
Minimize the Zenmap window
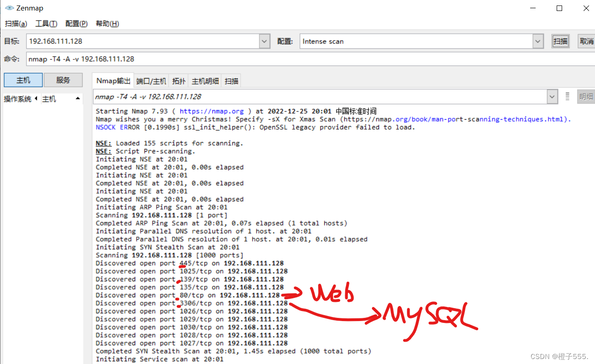click(x=532, y=8)
